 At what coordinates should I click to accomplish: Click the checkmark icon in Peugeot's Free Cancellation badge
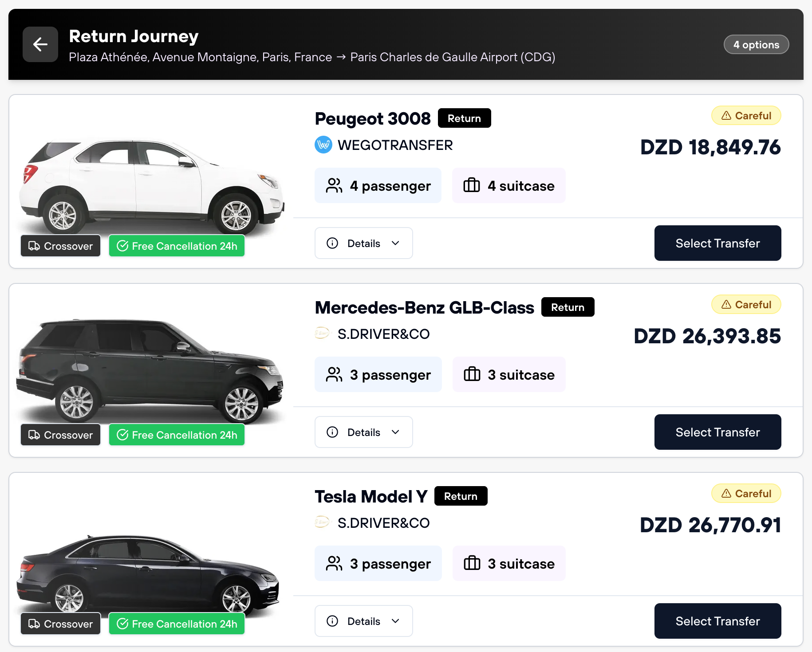point(123,246)
